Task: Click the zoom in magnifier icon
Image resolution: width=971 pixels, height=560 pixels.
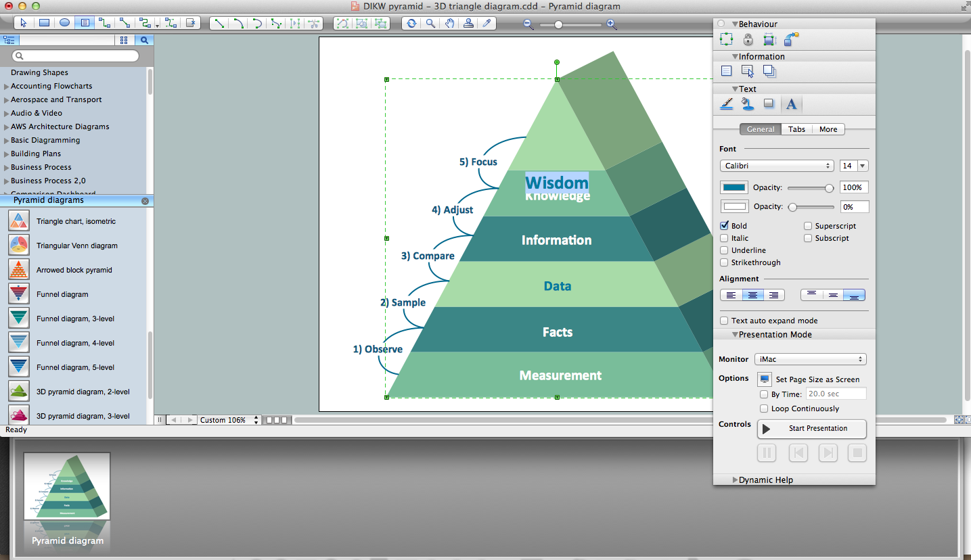Action: coord(611,24)
